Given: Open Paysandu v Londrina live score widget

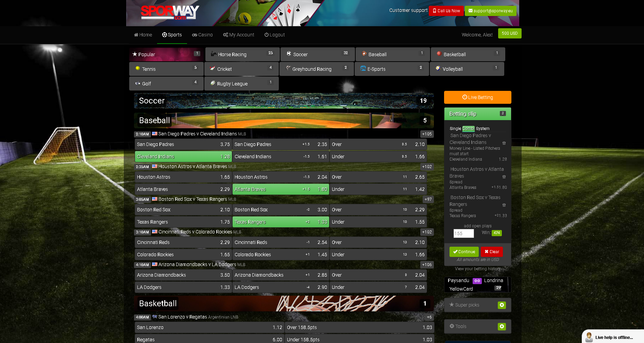Looking at the screenshot, I should (477, 284).
